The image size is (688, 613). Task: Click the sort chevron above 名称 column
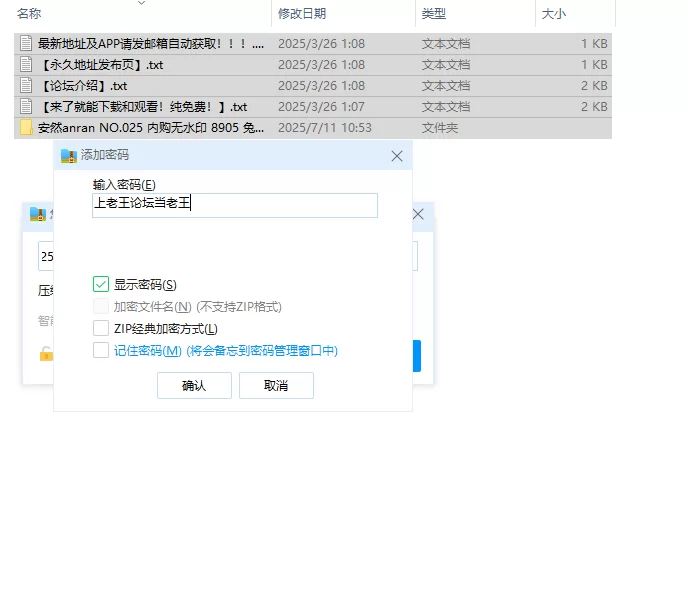tap(141, 3)
